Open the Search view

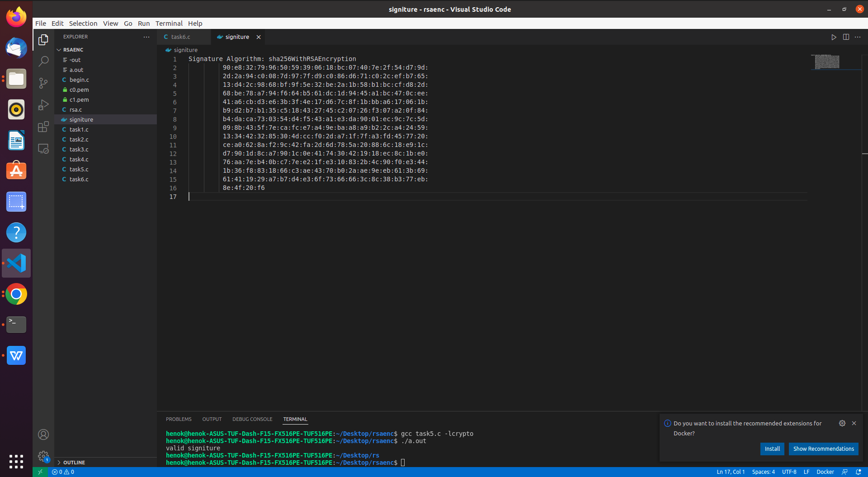(43, 61)
